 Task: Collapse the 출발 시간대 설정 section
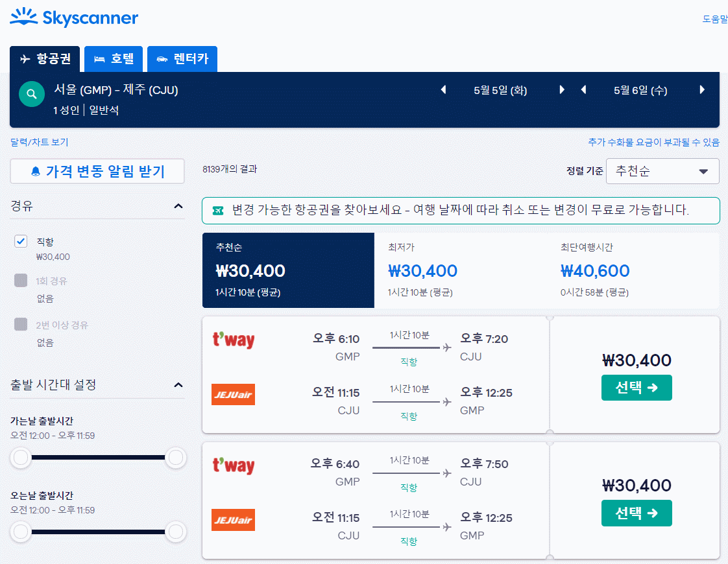click(178, 385)
